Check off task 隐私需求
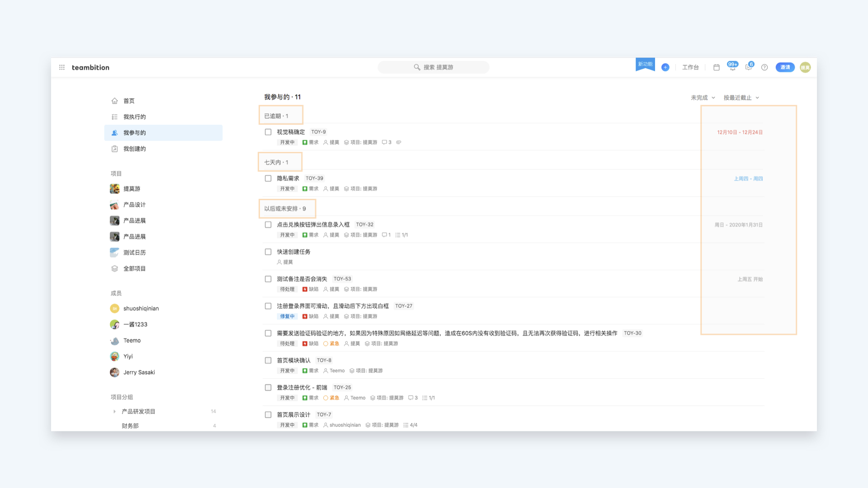This screenshot has height=488, width=868. click(x=268, y=178)
